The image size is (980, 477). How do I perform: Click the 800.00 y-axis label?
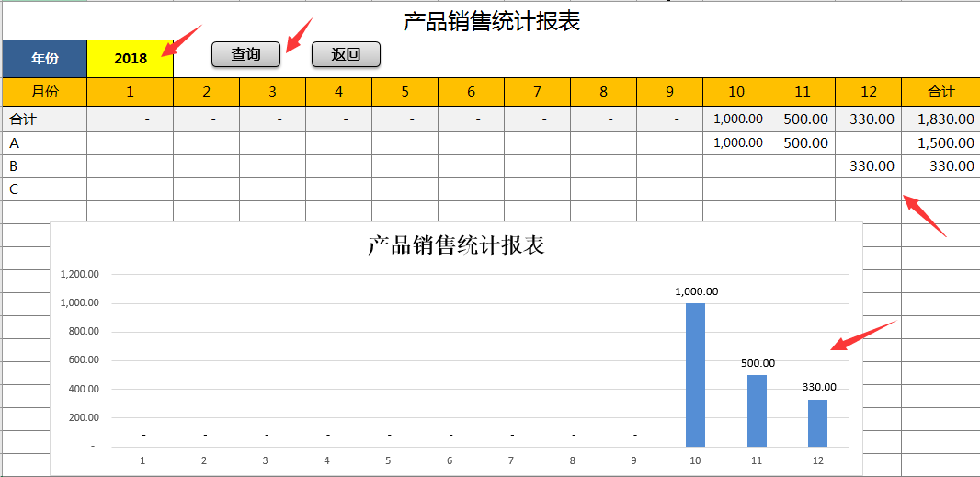coord(84,332)
